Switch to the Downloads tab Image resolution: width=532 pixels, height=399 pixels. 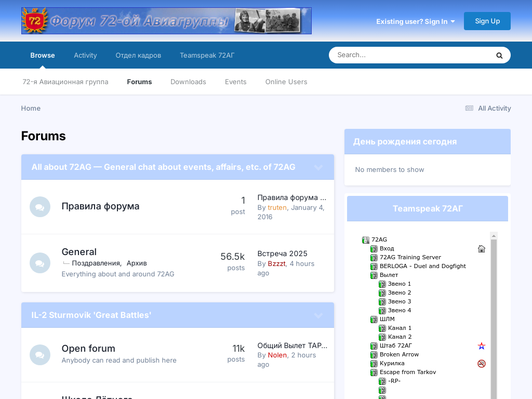188,82
